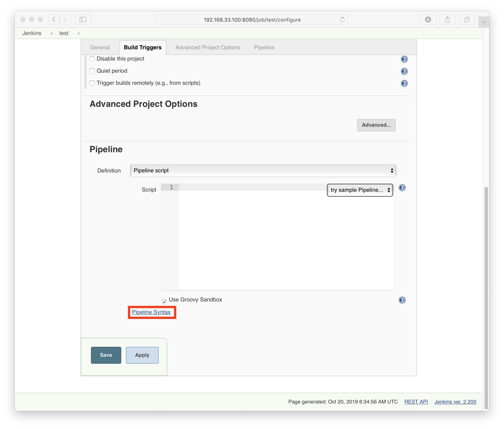The image size is (504, 429).
Task: Go forward with the browser forward arrow
Action: coord(65,19)
